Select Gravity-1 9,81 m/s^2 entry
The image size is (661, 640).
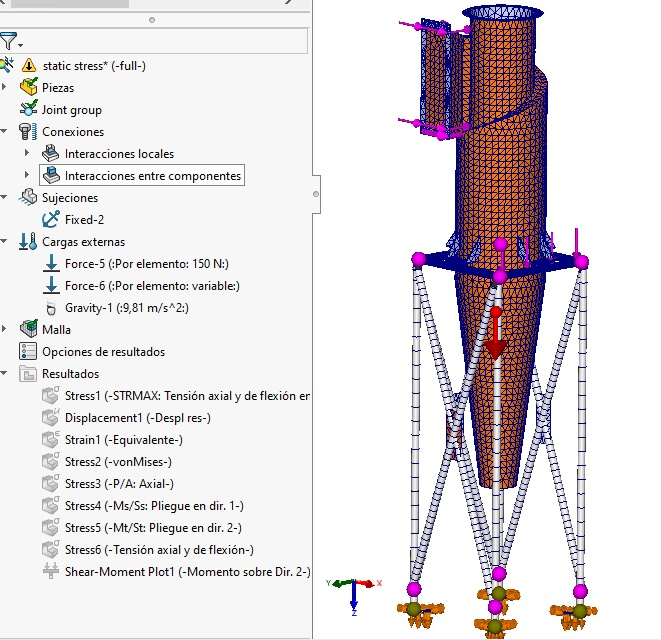(126, 308)
